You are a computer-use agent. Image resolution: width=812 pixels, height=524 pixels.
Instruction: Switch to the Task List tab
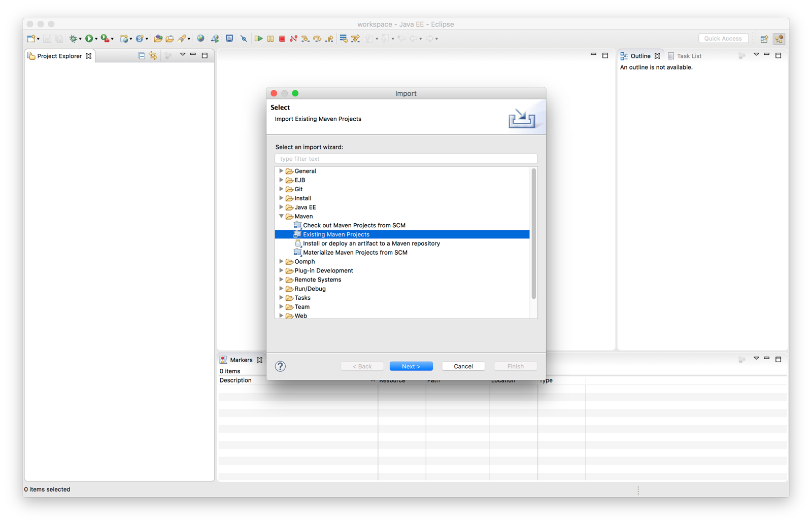(685, 56)
